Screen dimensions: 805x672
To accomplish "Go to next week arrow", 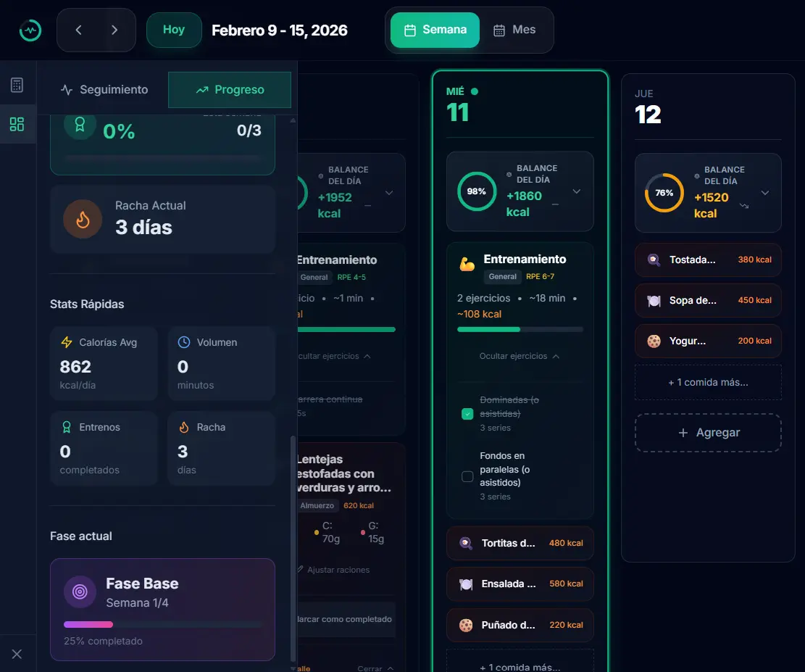I will 114,30.
